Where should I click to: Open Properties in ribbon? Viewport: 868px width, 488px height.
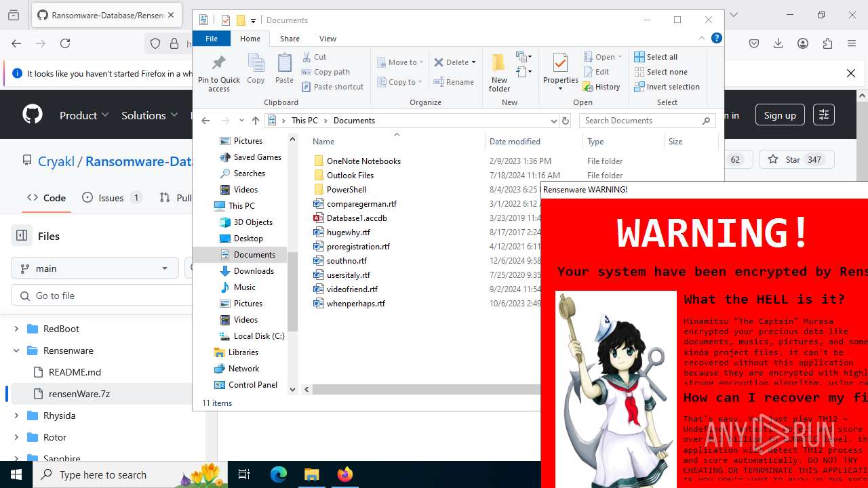(x=560, y=73)
